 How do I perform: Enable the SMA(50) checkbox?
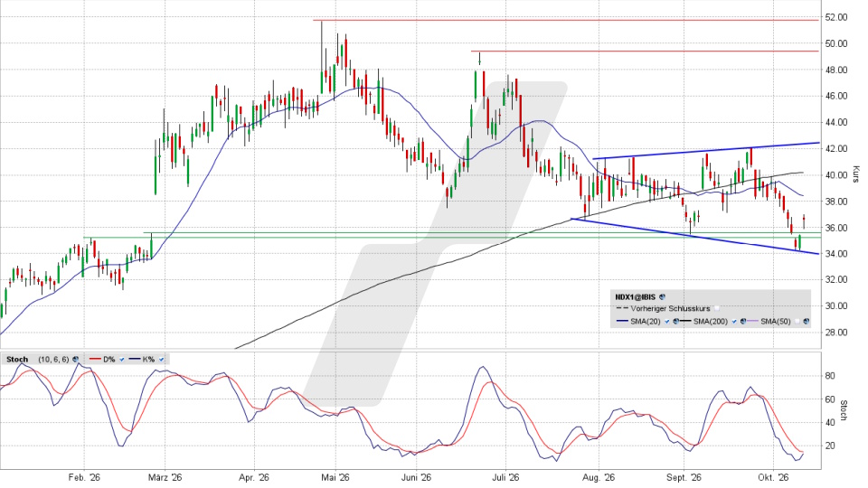click(797, 321)
